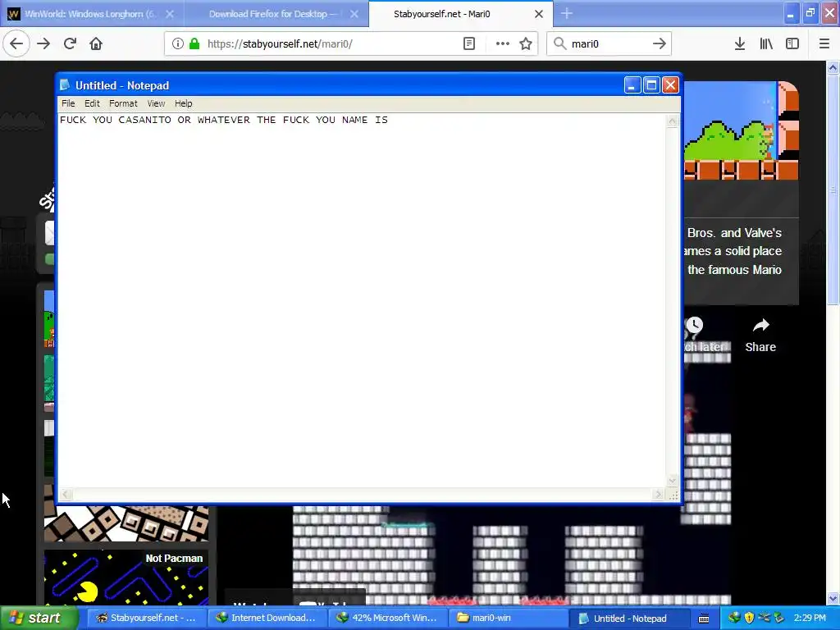Click the Watch later clock icon
The image size is (840, 630).
coord(694,325)
